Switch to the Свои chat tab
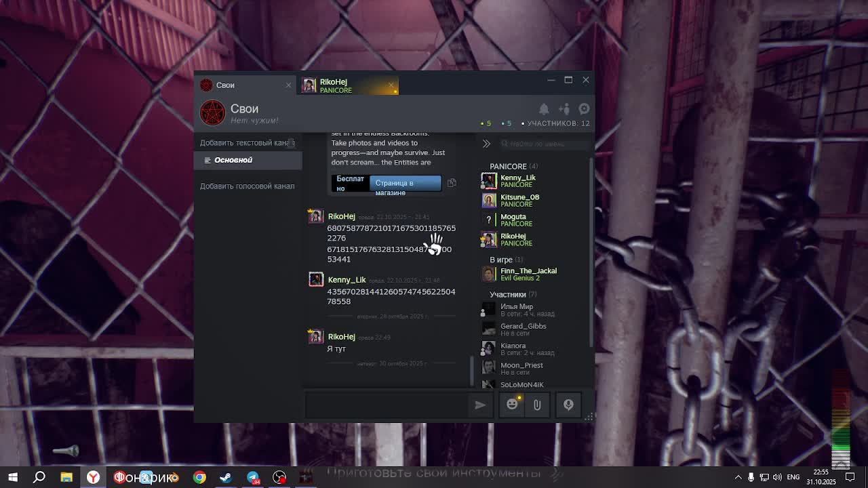Screen dimensions: 868x488 (x=245, y=85)
